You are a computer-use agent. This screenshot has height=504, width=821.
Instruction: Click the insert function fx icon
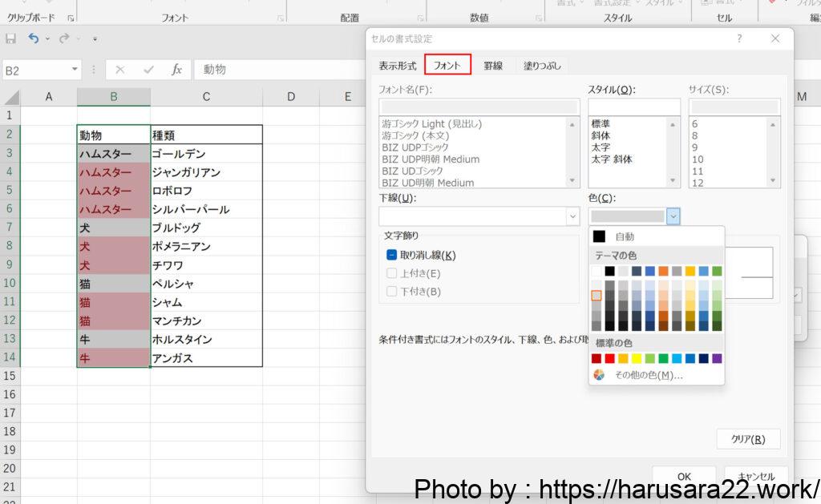point(177,70)
